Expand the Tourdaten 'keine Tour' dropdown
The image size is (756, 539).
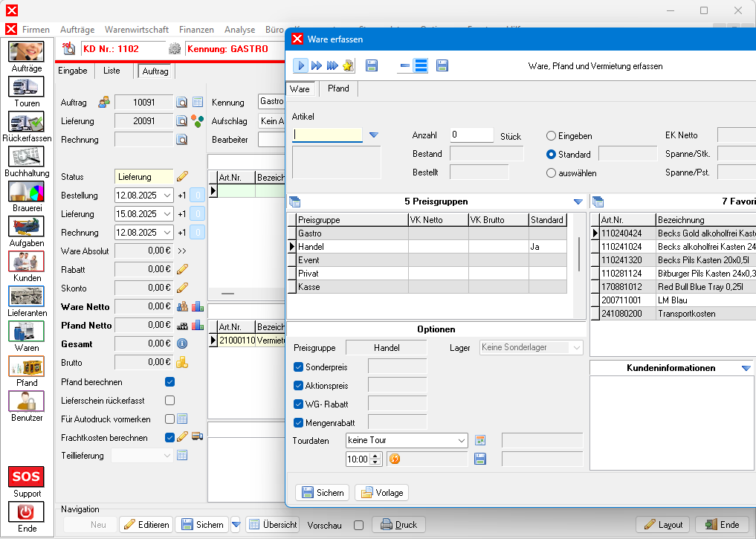pyautogui.click(x=460, y=440)
